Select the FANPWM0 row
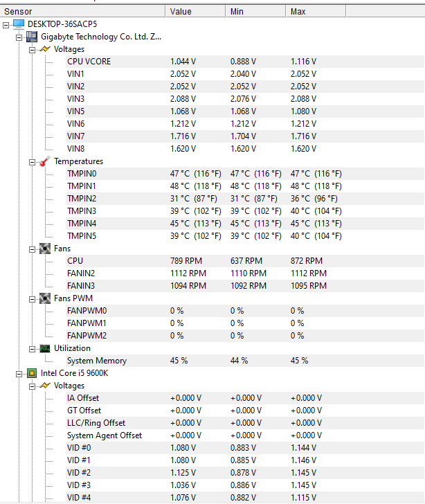 245,311
